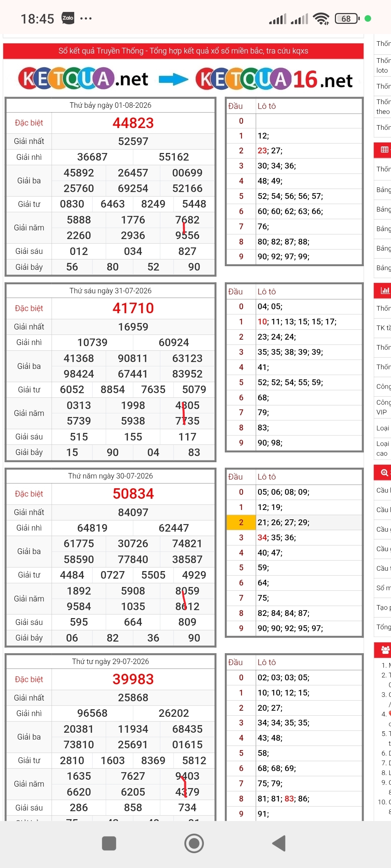Click Giải nhì number 60924
This screenshot has height=868, width=391.
[174, 342]
